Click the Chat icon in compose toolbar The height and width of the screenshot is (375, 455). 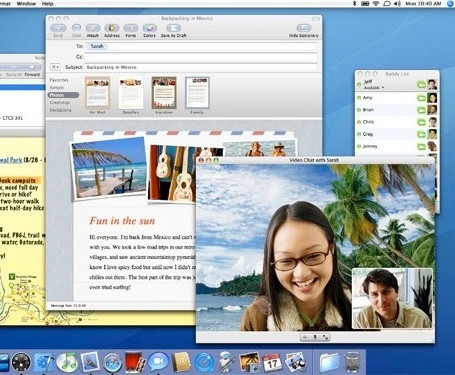[x=76, y=30]
